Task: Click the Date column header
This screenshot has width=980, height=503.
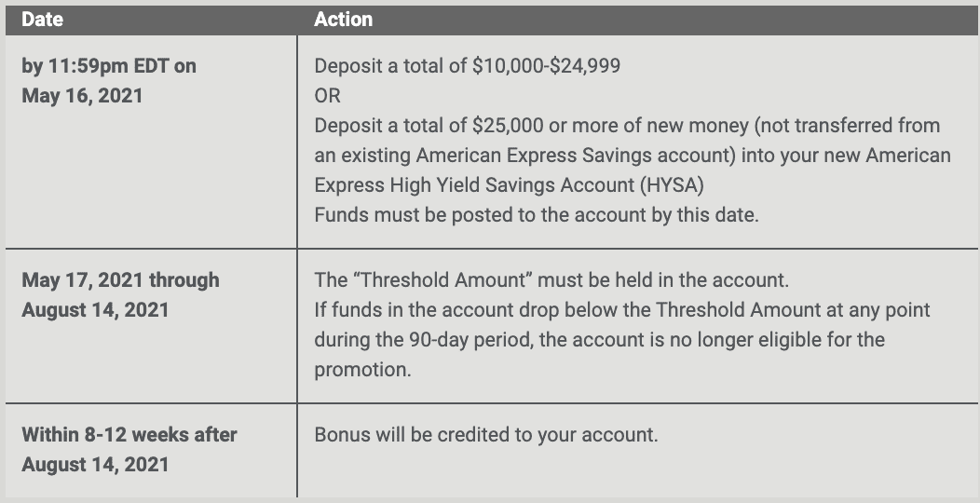Action: click(x=42, y=20)
